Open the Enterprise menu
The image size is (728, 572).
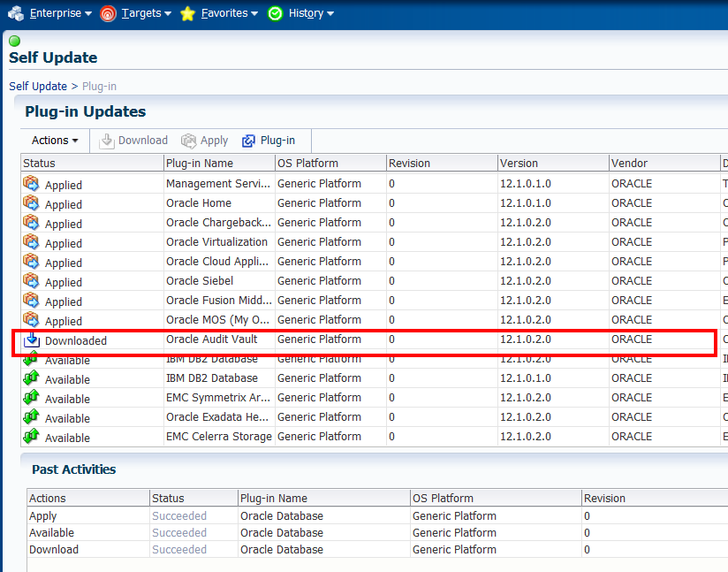point(60,13)
